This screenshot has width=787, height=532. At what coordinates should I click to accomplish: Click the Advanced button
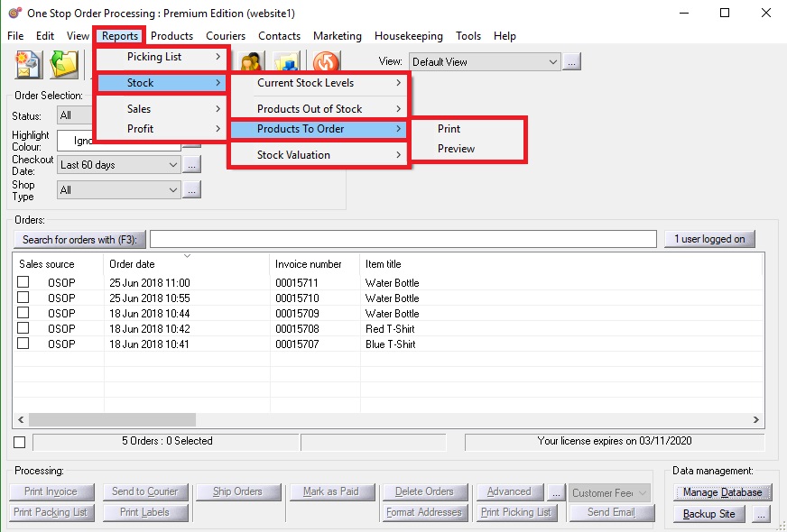(509, 492)
